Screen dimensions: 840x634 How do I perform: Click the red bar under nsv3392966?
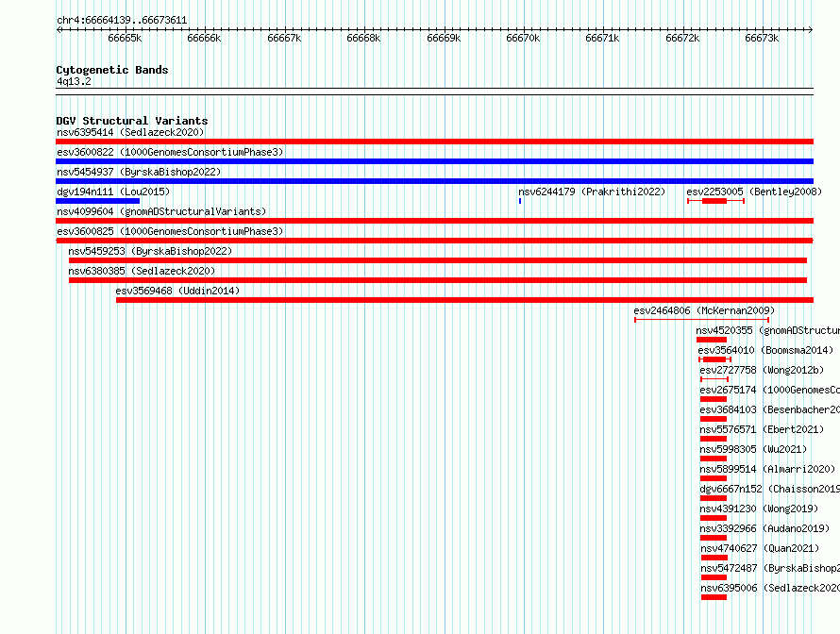713,538
